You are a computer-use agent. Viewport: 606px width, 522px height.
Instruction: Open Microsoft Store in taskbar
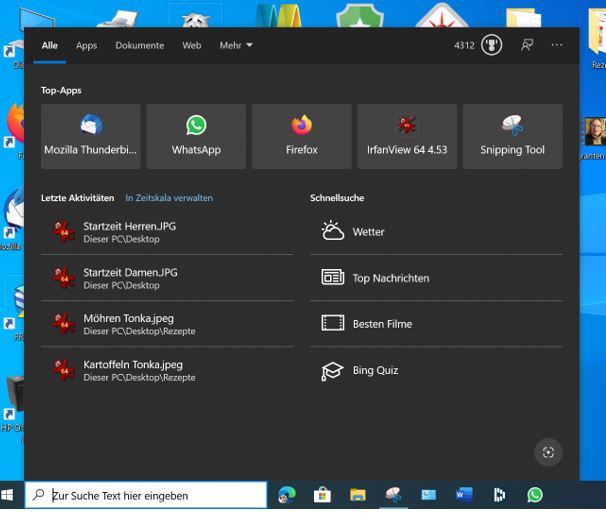322,495
